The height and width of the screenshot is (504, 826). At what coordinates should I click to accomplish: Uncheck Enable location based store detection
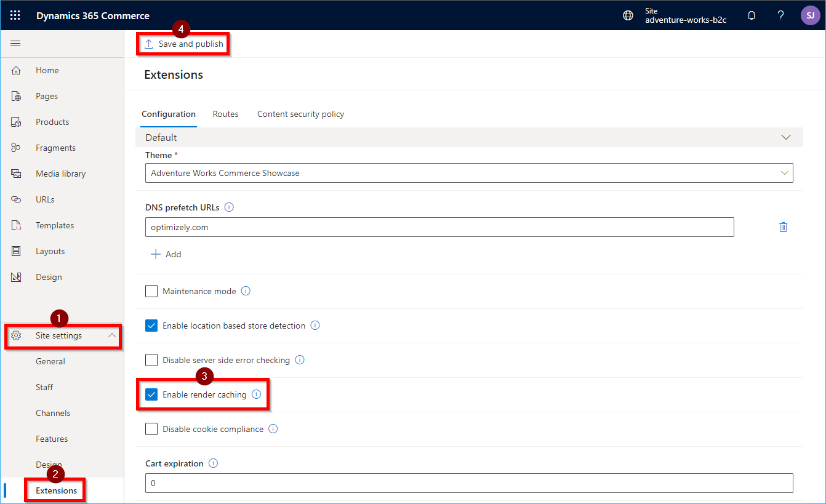[x=151, y=326]
